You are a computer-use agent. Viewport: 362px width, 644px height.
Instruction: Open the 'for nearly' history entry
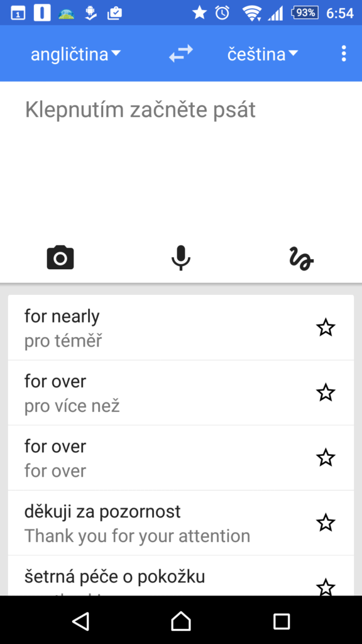(181, 328)
